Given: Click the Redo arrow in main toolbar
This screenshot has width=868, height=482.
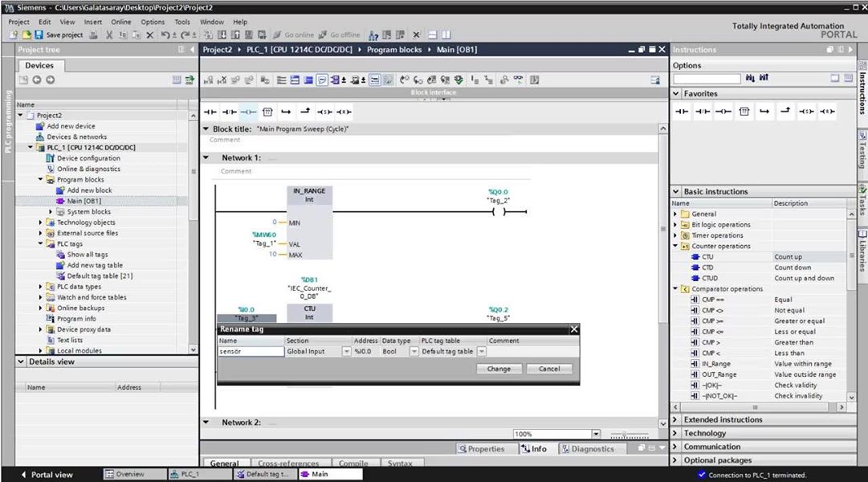Looking at the screenshot, I should tap(185, 35).
